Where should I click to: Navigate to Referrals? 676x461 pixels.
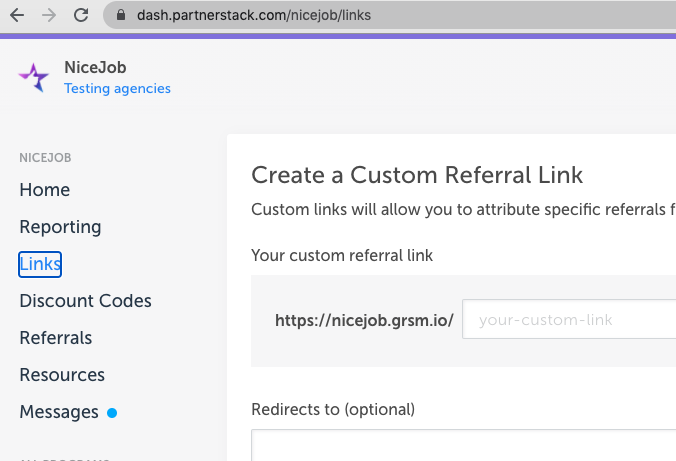coord(56,338)
